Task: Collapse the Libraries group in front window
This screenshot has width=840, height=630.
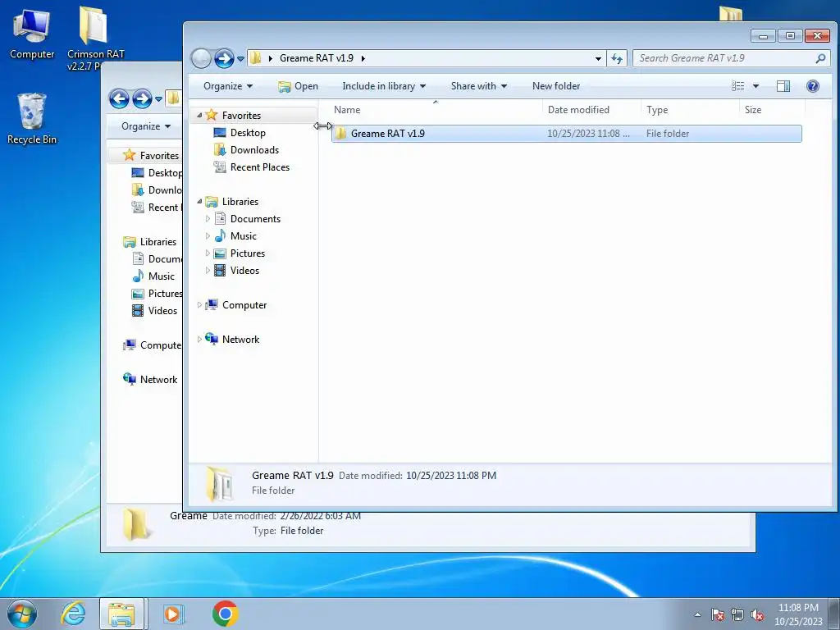Action: (x=199, y=202)
